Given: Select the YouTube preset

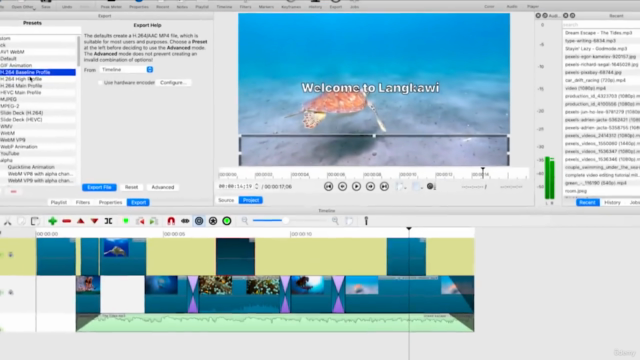Looking at the screenshot, I should (38, 153).
